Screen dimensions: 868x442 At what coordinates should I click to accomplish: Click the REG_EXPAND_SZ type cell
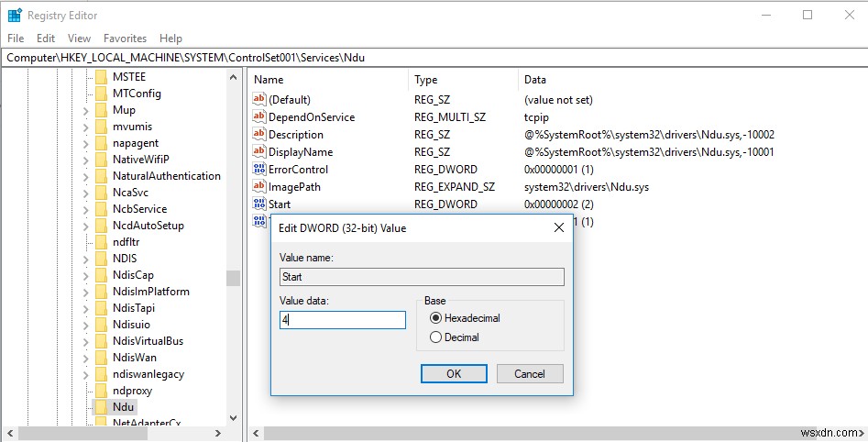tap(455, 187)
